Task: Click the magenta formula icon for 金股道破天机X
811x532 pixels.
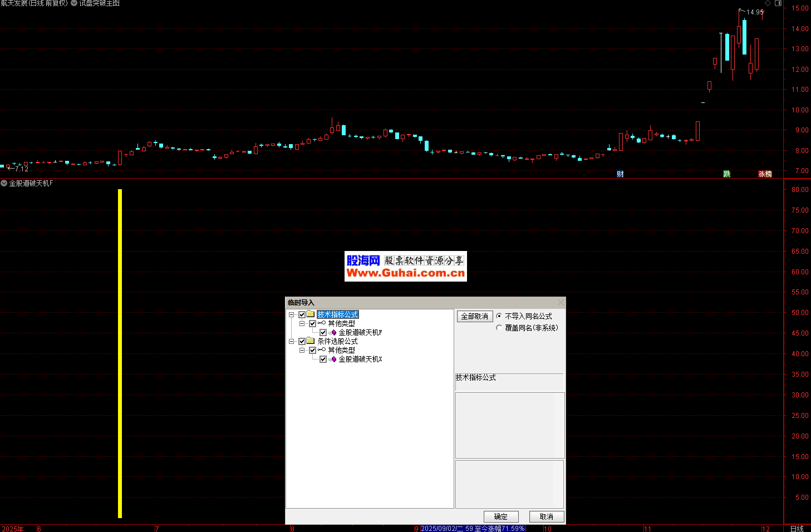Action: tap(334, 359)
